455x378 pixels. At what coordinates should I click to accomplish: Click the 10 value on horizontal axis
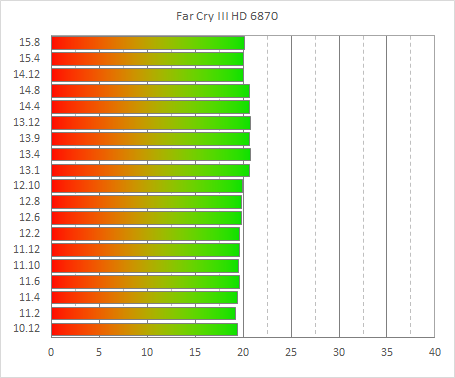click(147, 352)
